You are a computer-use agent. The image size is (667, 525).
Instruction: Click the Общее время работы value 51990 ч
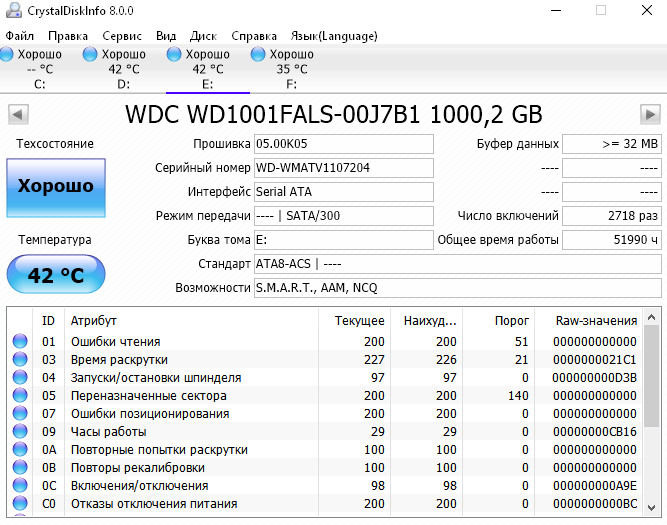(x=612, y=240)
